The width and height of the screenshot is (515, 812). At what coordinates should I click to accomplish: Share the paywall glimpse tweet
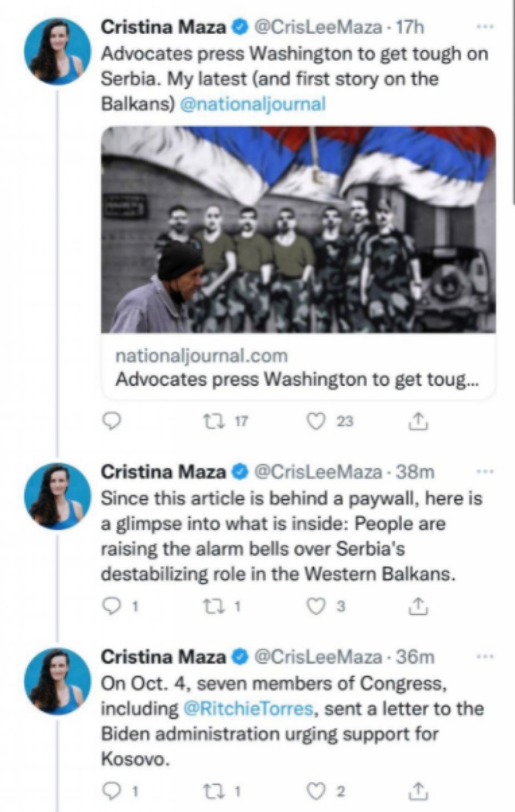(418, 606)
